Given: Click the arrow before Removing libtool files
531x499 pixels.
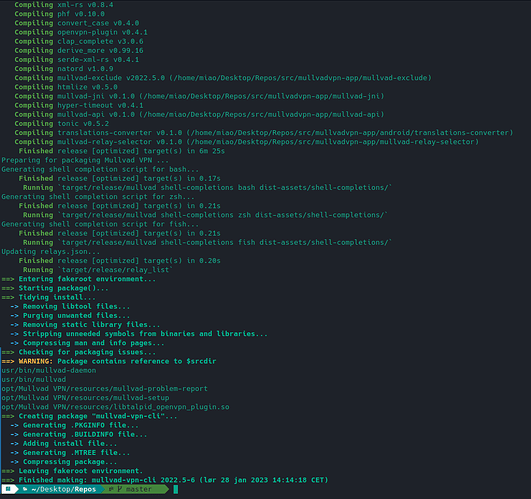Looking at the screenshot, I should coord(14,306).
